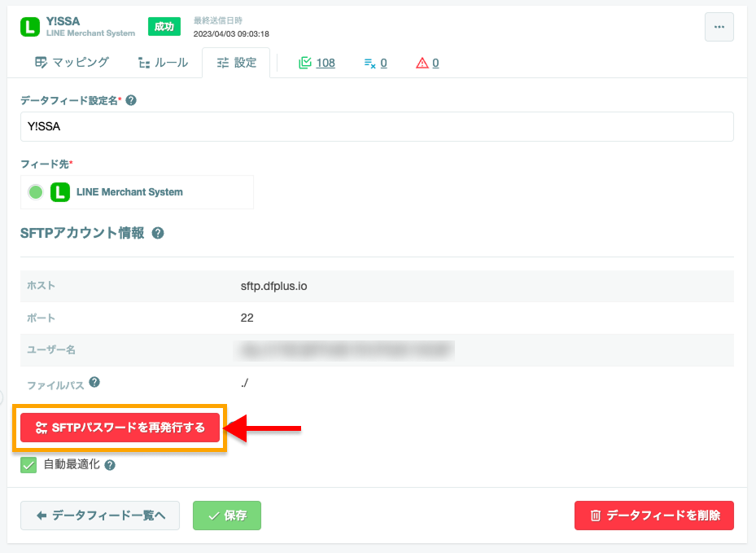Click help icon beside データフィード設定名
756x553 pixels.
pos(131,100)
